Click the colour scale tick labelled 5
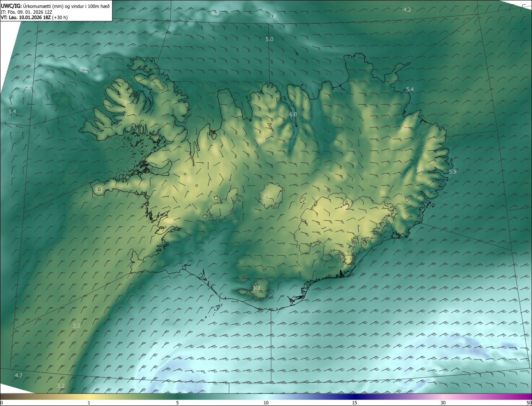532x406 pixels. click(x=177, y=403)
